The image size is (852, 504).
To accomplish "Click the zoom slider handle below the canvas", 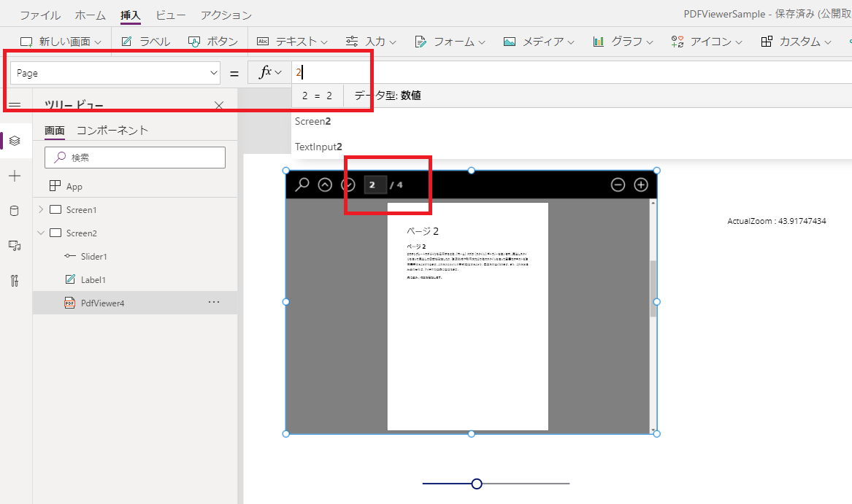I will pyautogui.click(x=477, y=483).
